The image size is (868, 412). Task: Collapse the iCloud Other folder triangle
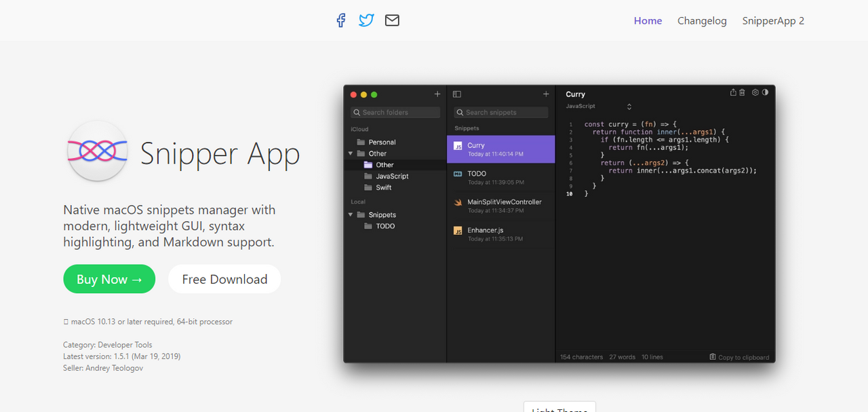coord(351,153)
